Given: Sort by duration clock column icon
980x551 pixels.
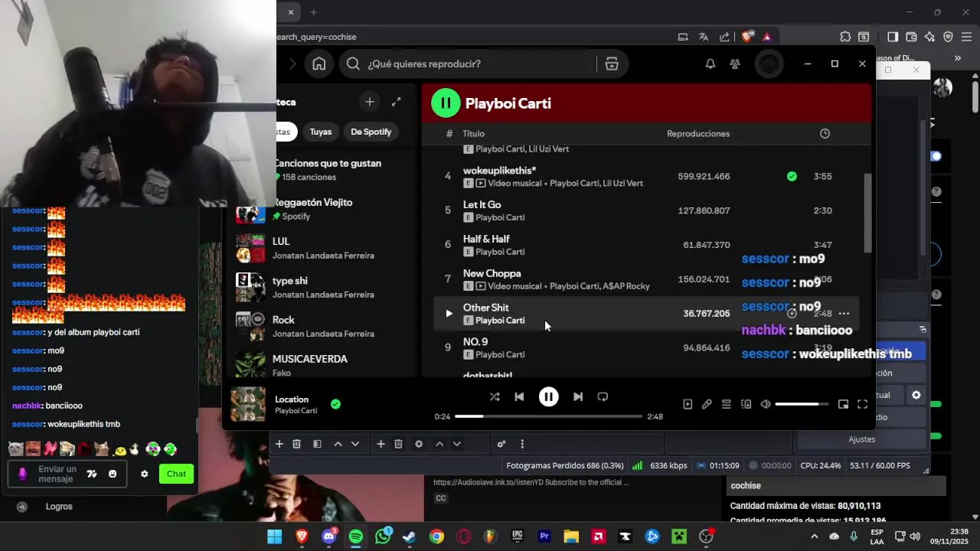Looking at the screenshot, I should 825,134.
